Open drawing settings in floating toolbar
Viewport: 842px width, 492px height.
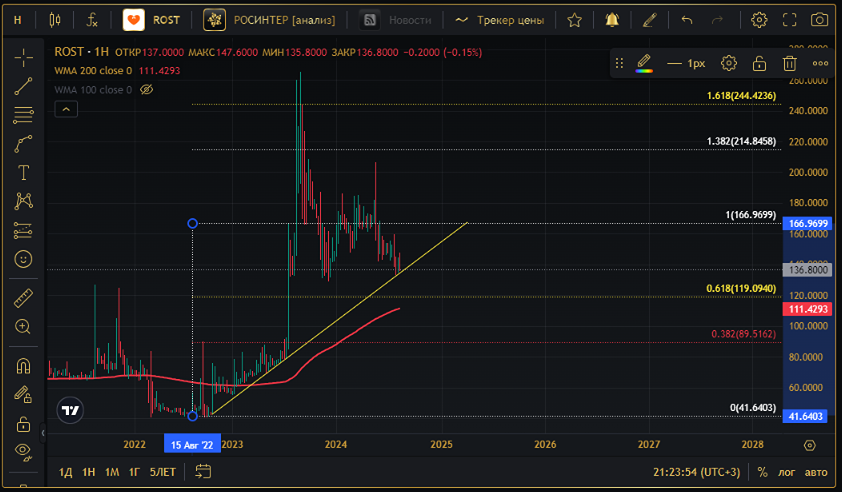tap(729, 63)
